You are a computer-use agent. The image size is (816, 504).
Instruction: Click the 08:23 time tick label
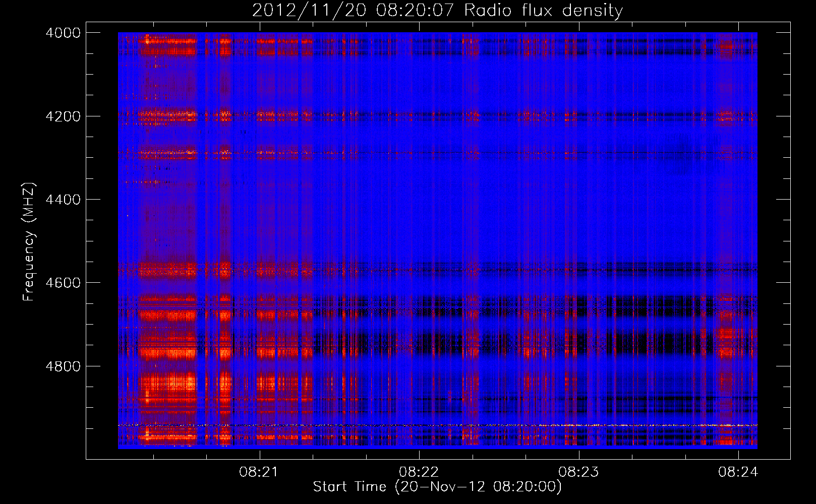578,472
